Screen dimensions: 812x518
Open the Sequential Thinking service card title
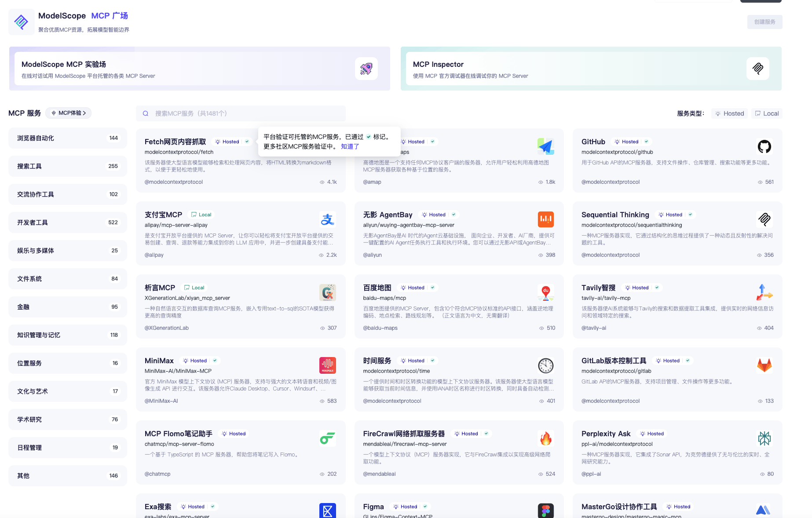(x=615, y=215)
